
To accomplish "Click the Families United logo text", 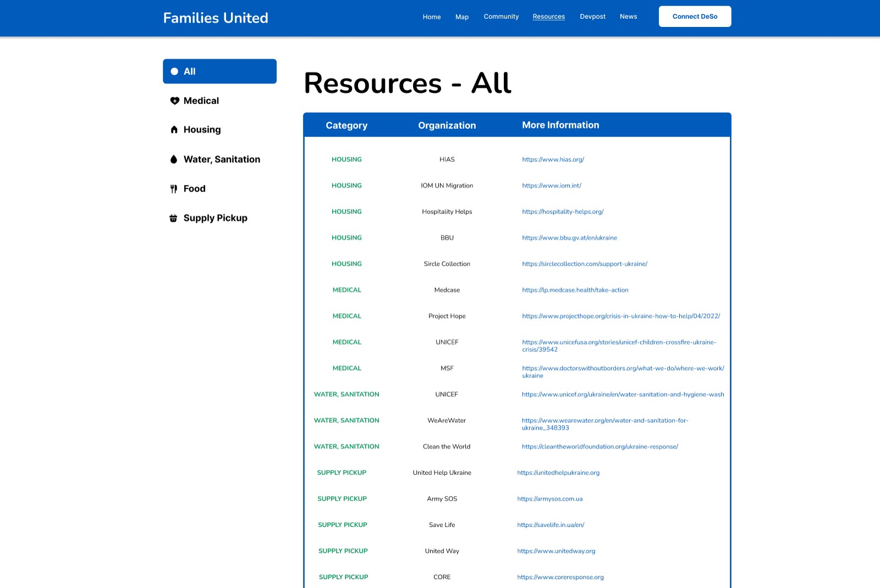I will tap(215, 18).
